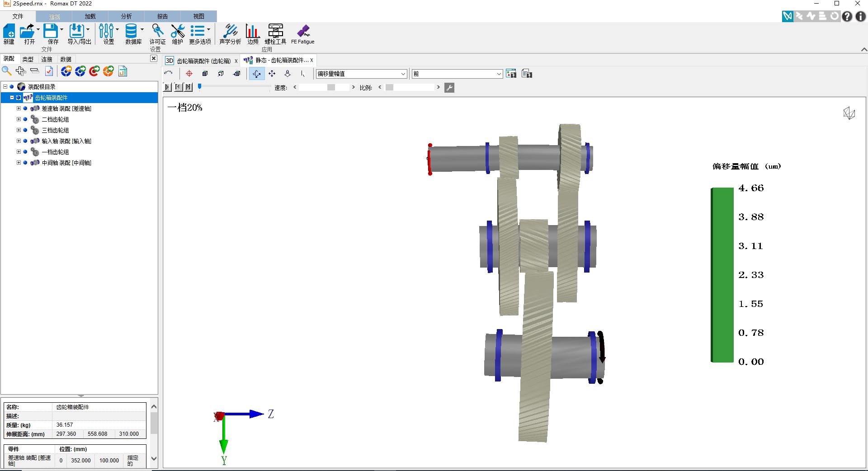Expand the 一档齿轮组 tree node

pos(19,152)
